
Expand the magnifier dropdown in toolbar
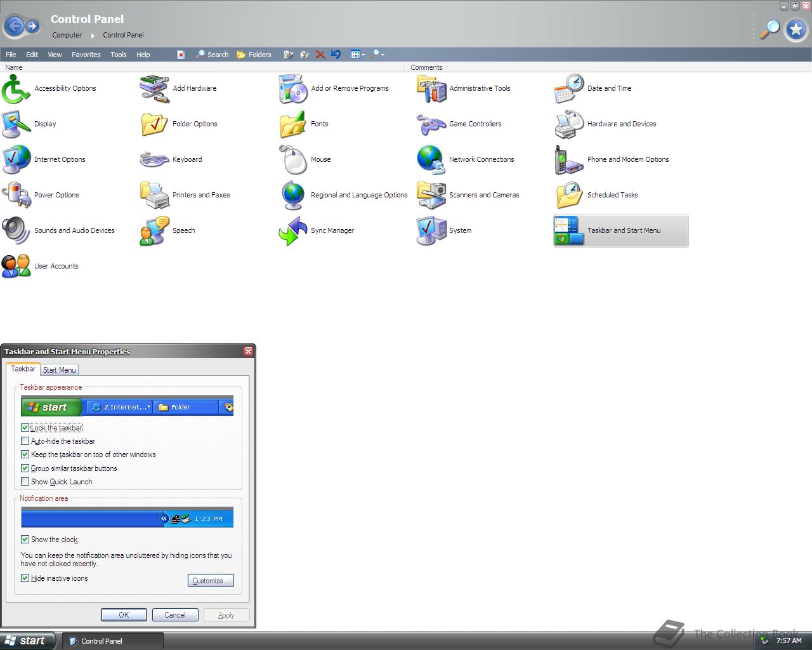(x=377, y=55)
